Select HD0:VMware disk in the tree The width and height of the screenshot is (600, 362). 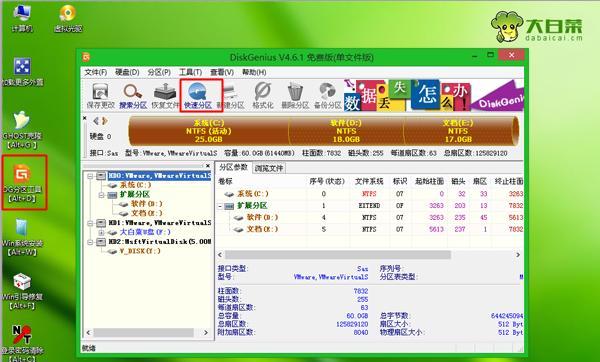(160, 176)
